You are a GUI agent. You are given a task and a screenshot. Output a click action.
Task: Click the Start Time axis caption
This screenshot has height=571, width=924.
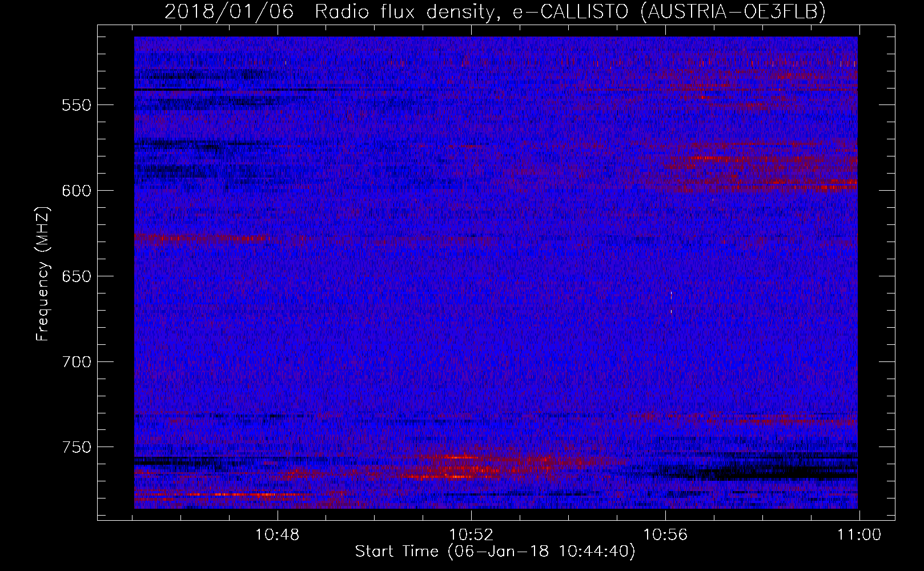pos(495,552)
